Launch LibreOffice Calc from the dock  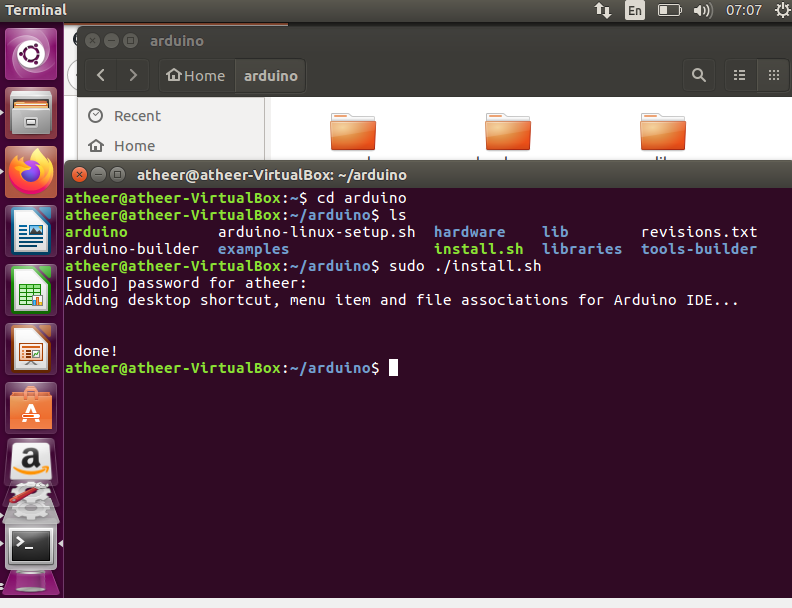click(31, 290)
